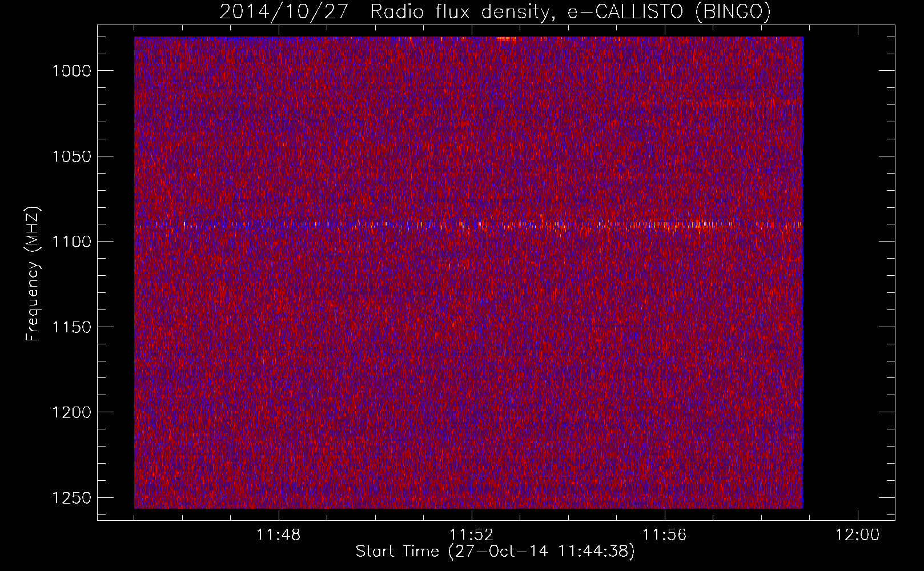Click the 11:56 time tick label
Image resolution: width=924 pixels, height=571 pixels.
coord(665,535)
